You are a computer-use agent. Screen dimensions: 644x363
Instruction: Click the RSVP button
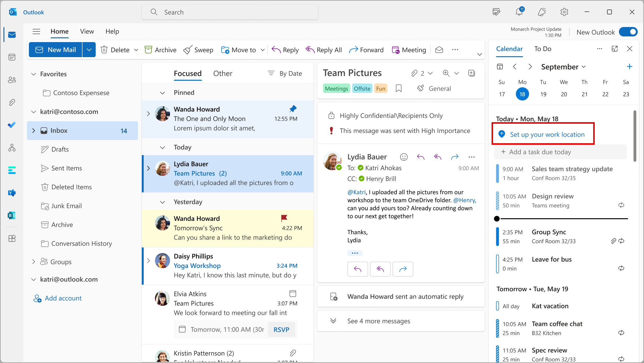point(281,330)
